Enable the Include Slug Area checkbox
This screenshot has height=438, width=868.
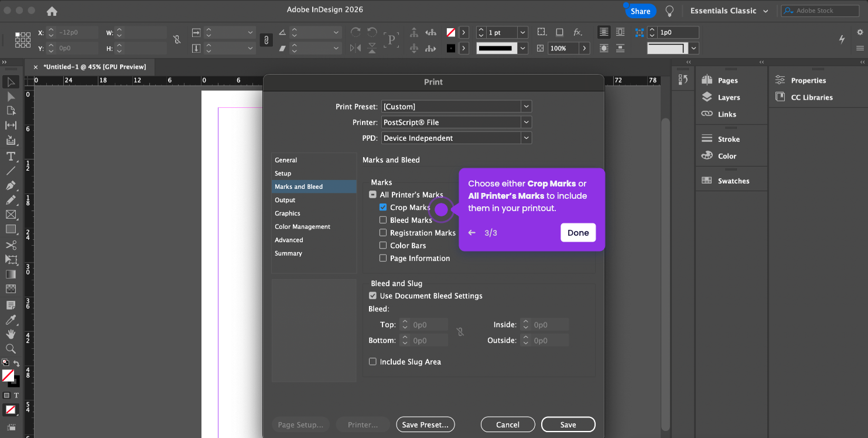(x=373, y=362)
